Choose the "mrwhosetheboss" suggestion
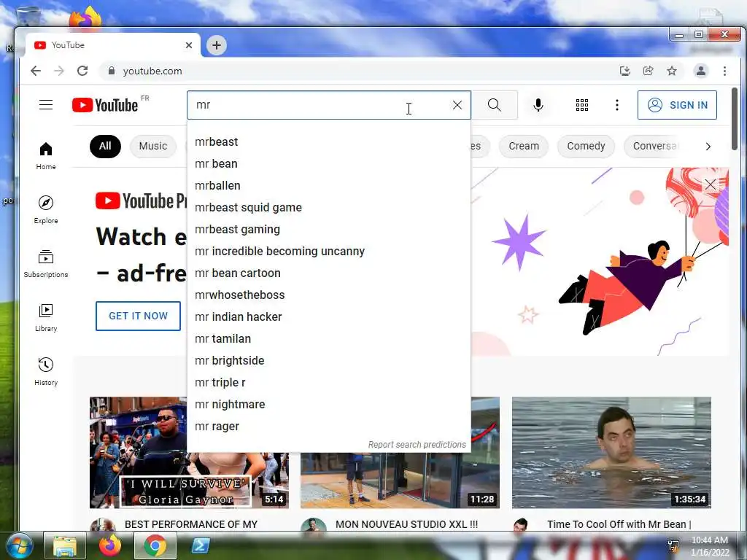747x560 pixels. (329, 295)
